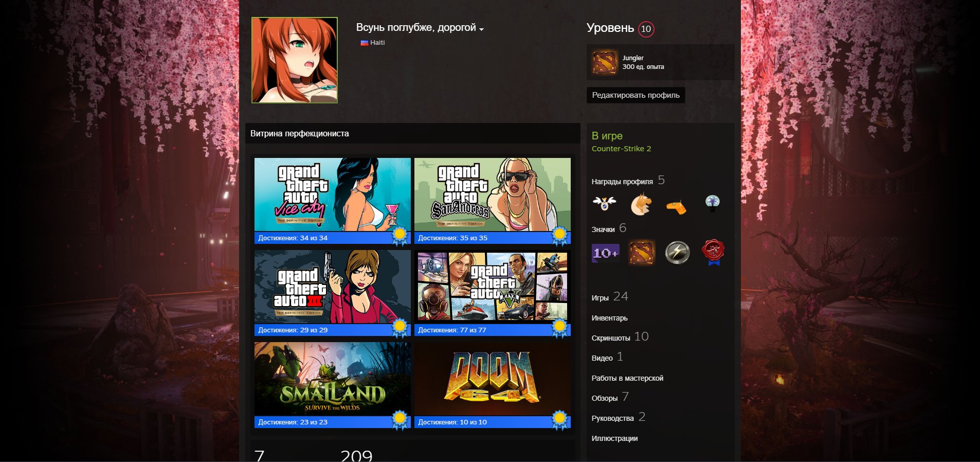The height and width of the screenshot is (462, 980).
Task: Open the Видео 1 link
Action: (607, 357)
